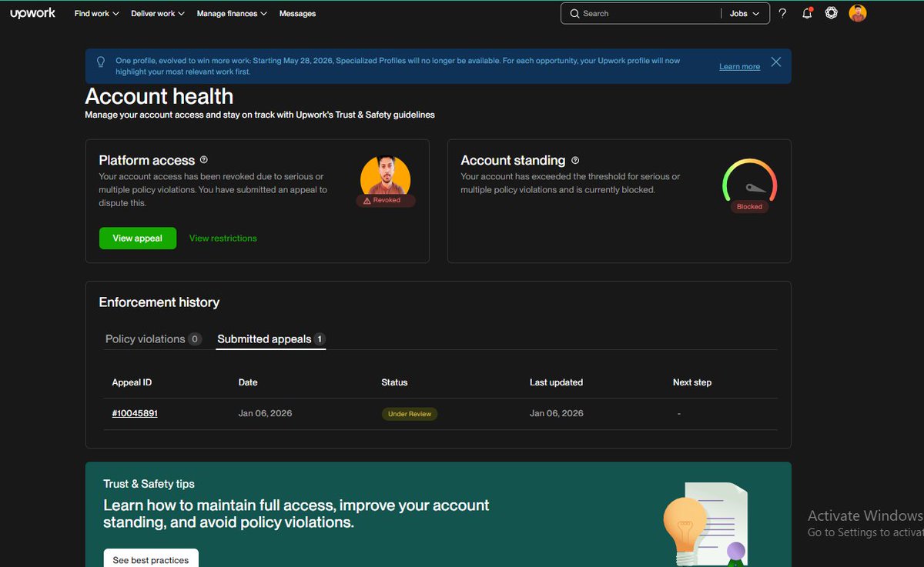Click the profile photo in Platform access
The width and height of the screenshot is (924, 567).
point(385,177)
